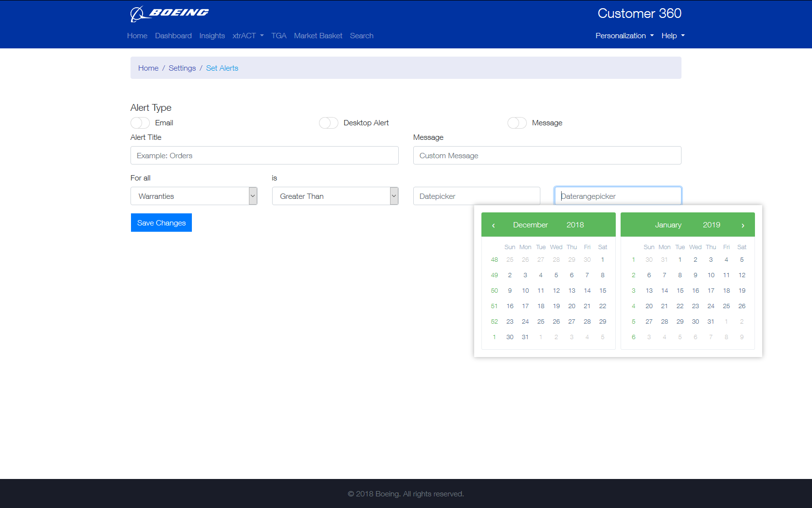812x508 pixels.
Task: Click the 2019 year label
Action: click(711, 225)
